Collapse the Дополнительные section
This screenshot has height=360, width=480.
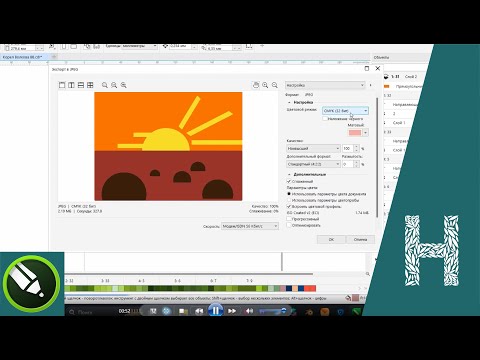point(289,174)
